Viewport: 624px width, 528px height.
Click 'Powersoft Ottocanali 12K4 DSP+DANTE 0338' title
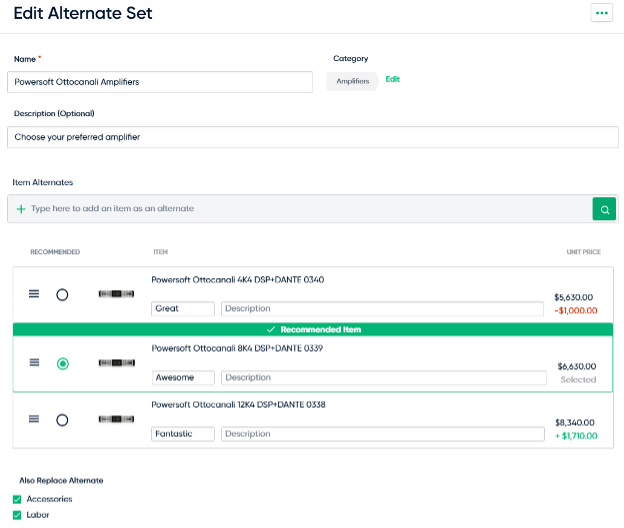click(238, 405)
